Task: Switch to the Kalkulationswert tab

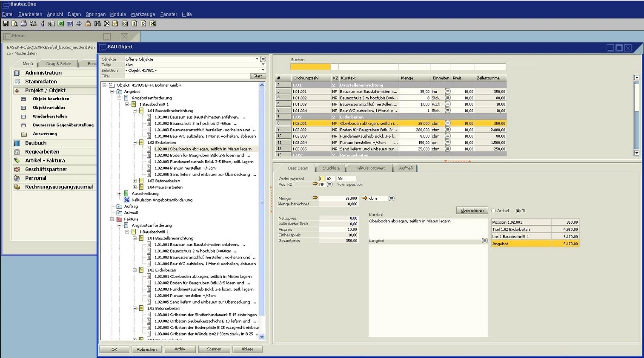Action: pyautogui.click(x=369, y=168)
